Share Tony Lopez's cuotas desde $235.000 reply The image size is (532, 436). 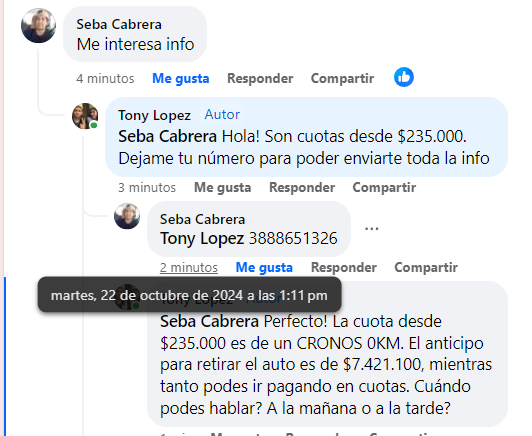[384, 187]
